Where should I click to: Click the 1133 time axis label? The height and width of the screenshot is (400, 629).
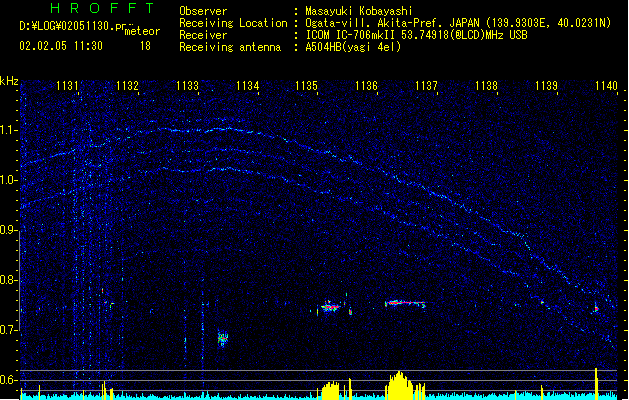(x=187, y=86)
